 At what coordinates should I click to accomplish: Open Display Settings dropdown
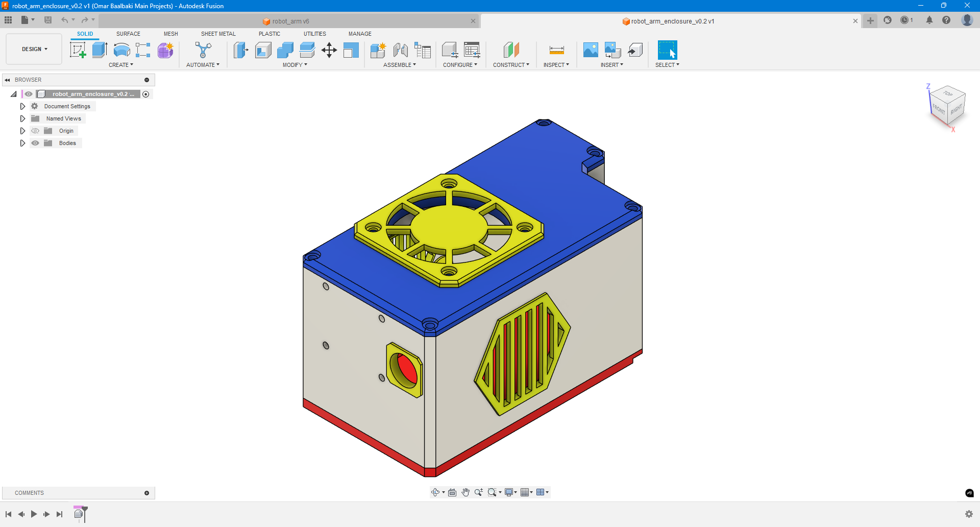[511, 492]
